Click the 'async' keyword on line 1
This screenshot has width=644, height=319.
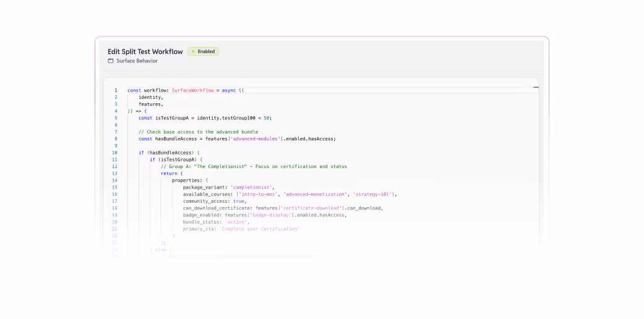click(x=229, y=90)
